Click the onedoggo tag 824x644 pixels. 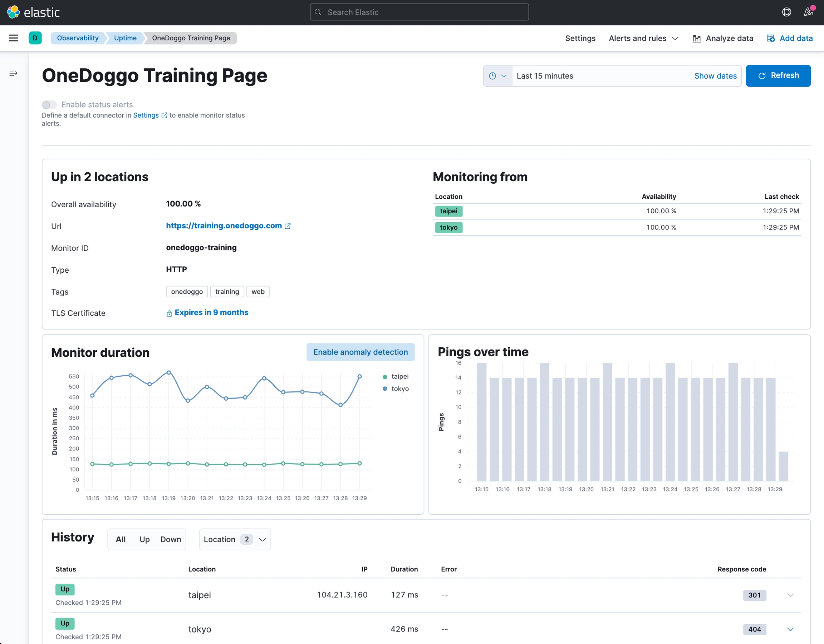[x=187, y=292]
